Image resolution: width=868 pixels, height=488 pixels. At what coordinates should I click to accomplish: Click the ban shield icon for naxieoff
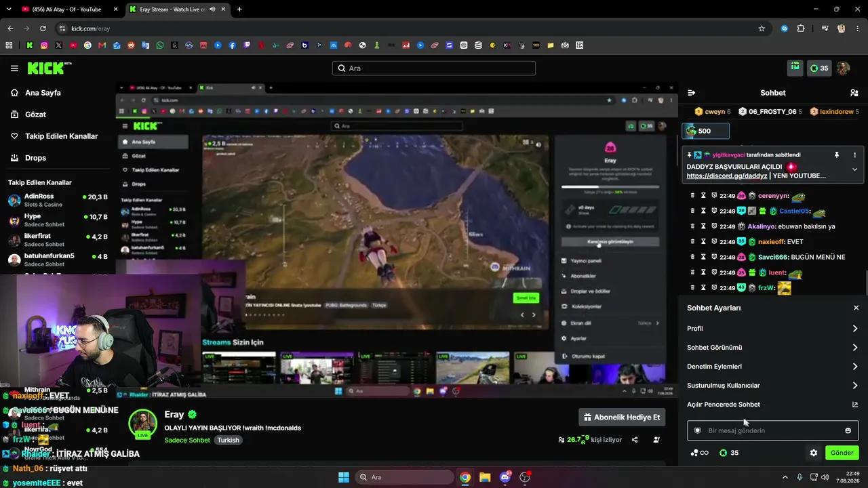(714, 242)
